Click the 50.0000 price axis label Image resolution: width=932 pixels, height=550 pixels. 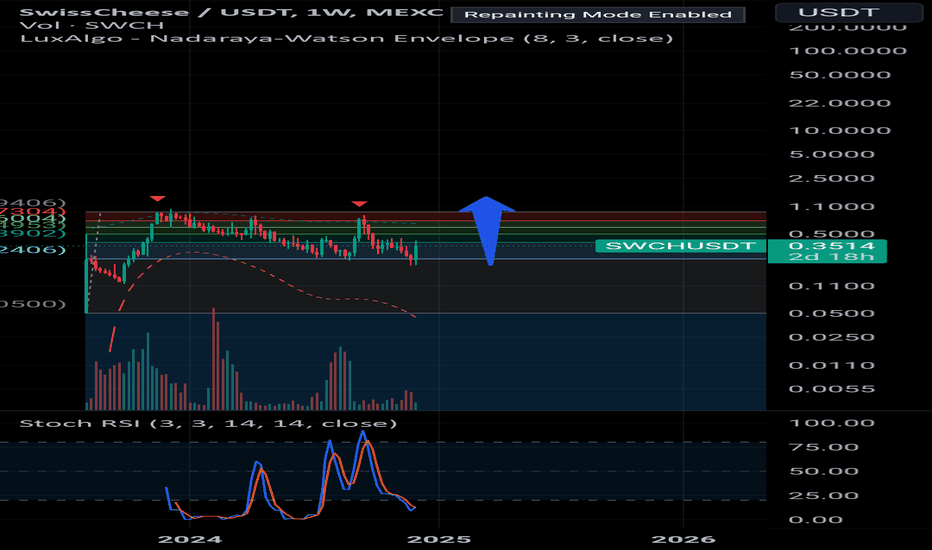pos(839,75)
